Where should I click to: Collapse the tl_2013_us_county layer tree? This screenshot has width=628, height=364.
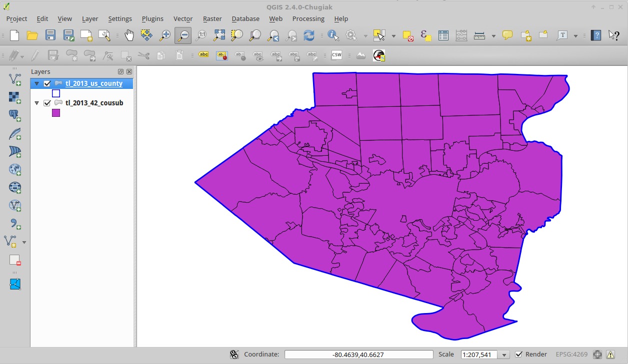tap(36, 83)
